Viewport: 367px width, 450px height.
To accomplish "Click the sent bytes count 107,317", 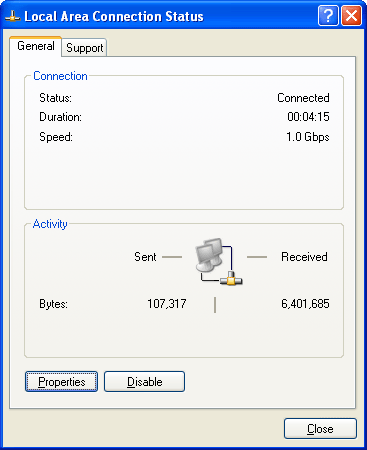I will tap(167, 304).
